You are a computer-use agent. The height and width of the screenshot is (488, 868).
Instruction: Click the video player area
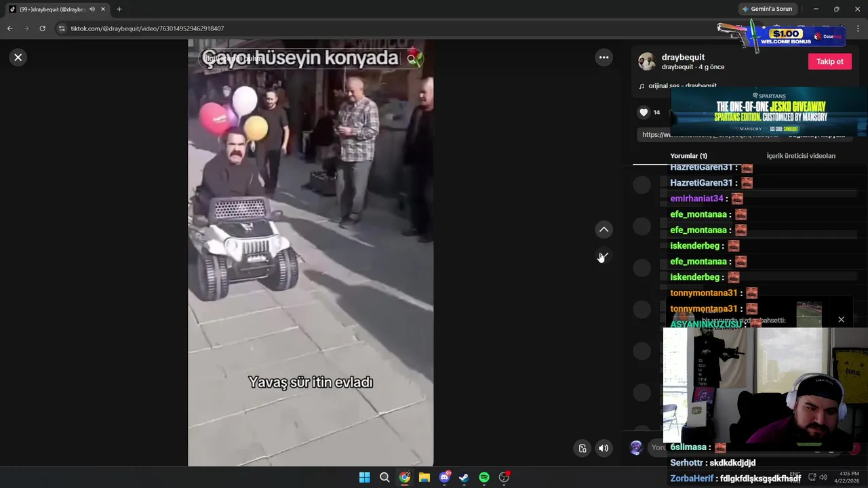tap(311, 253)
